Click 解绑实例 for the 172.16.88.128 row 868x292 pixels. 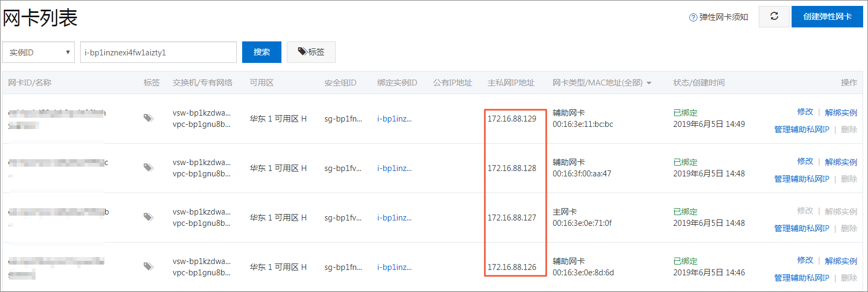click(841, 162)
